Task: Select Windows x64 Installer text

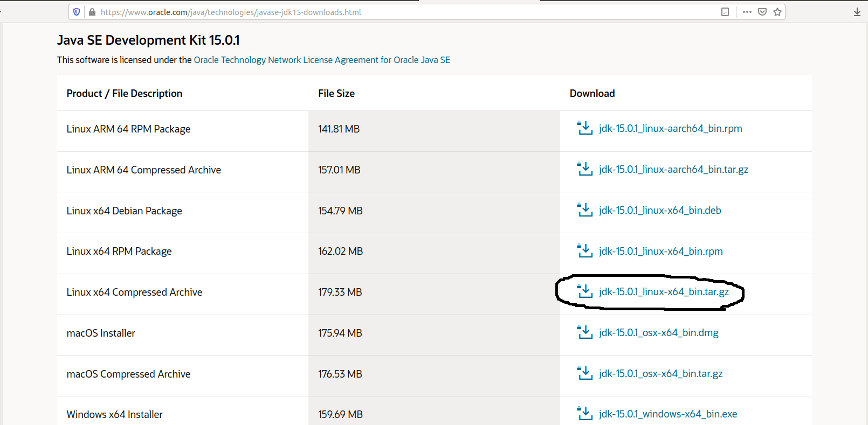Action: click(115, 414)
